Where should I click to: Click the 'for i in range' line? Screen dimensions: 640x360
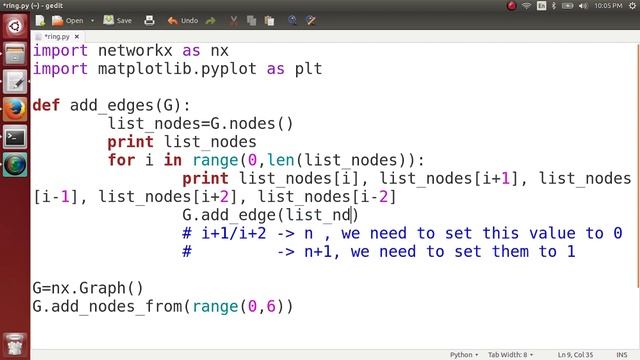click(x=266, y=160)
